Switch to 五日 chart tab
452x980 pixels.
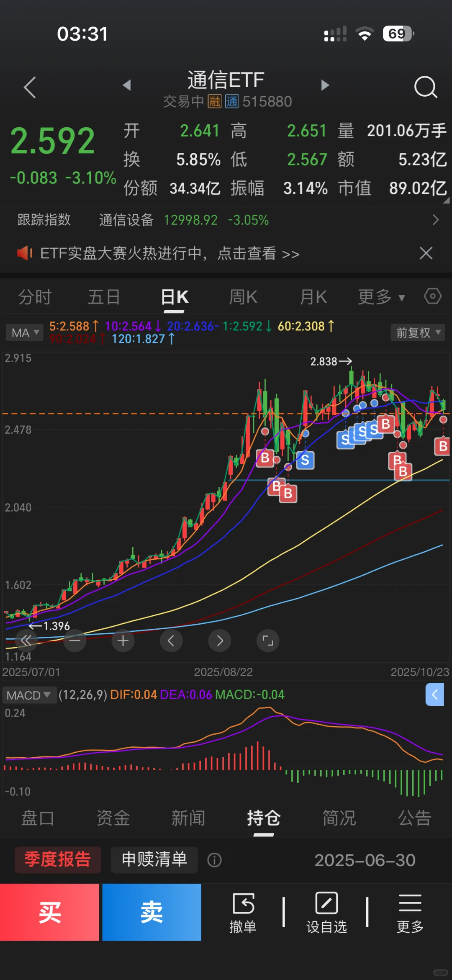pyautogui.click(x=104, y=297)
